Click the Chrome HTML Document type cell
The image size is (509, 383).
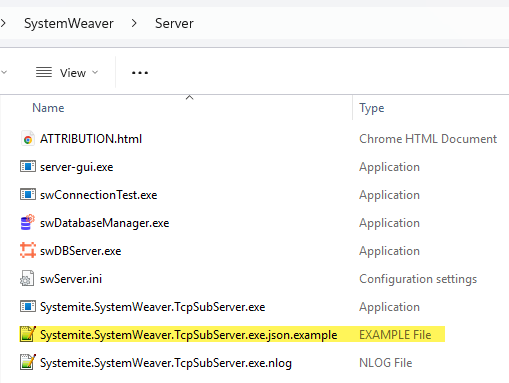click(428, 139)
